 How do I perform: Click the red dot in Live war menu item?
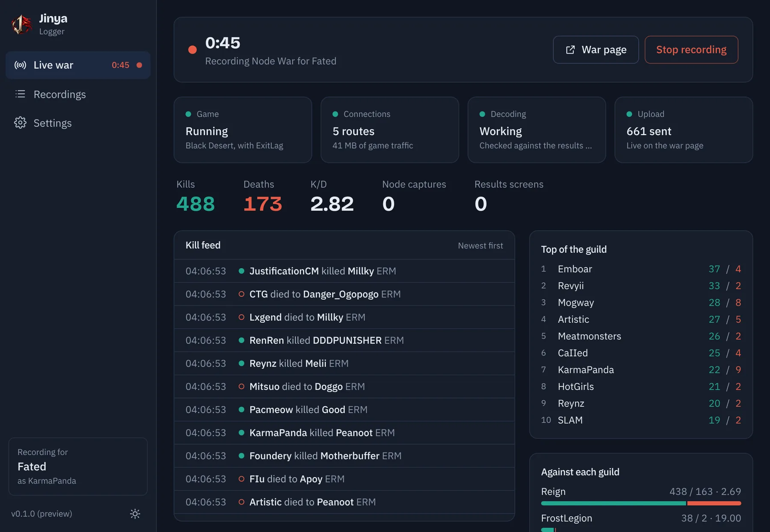coord(139,65)
